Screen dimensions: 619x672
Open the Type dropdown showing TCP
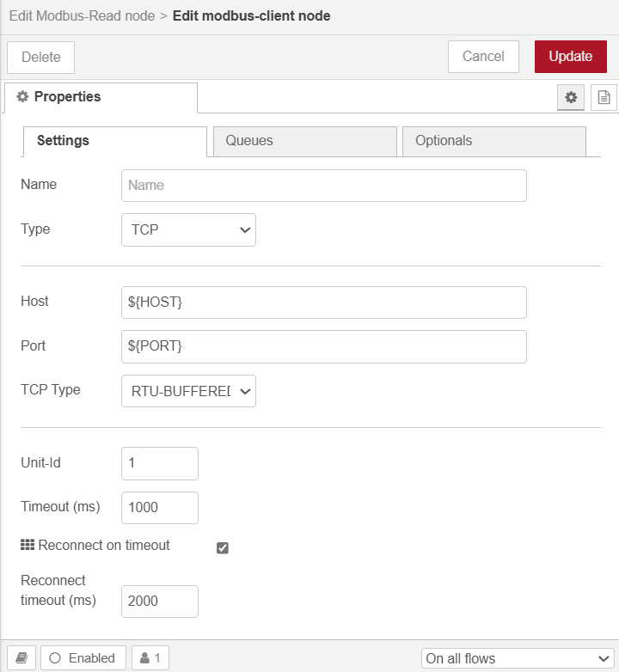point(188,229)
